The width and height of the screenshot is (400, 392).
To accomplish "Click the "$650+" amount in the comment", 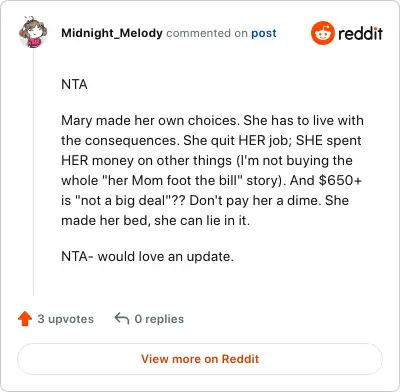I will click(x=340, y=181).
